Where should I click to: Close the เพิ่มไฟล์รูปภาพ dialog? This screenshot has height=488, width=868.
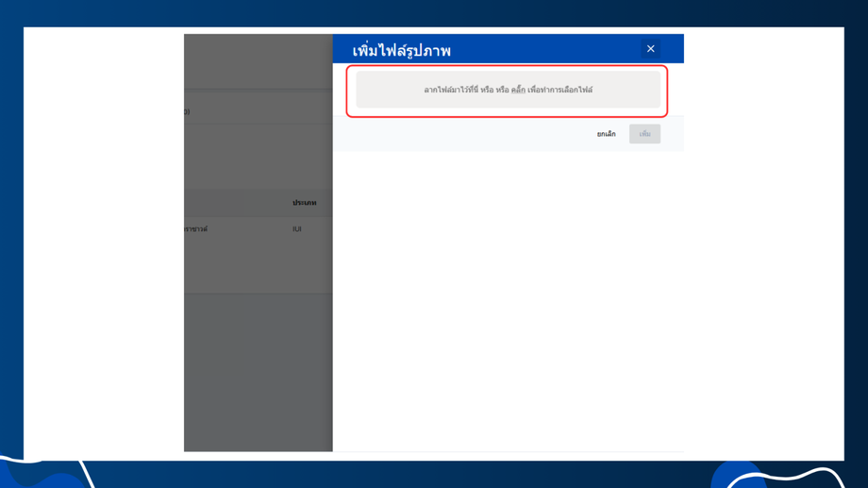click(650, 49)
